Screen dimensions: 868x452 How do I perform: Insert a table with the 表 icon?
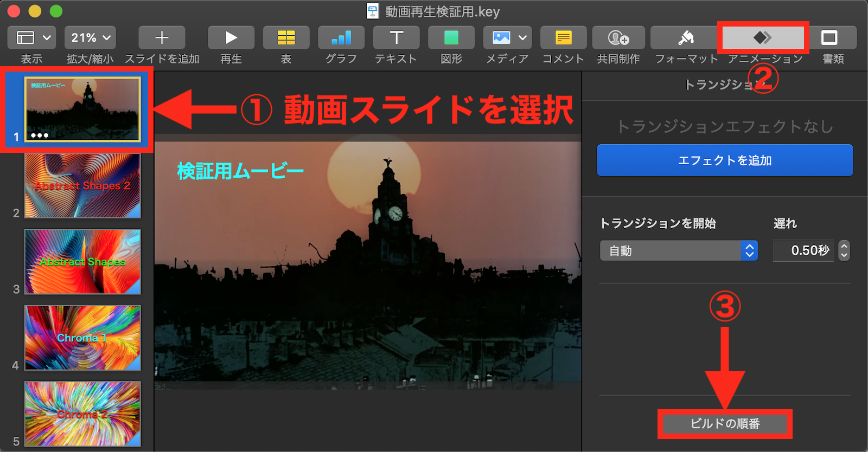(286, 37)
